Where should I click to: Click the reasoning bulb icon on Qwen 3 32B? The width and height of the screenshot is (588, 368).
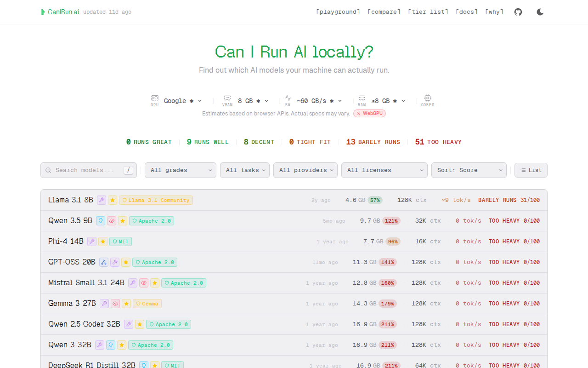tap(111, 345)
